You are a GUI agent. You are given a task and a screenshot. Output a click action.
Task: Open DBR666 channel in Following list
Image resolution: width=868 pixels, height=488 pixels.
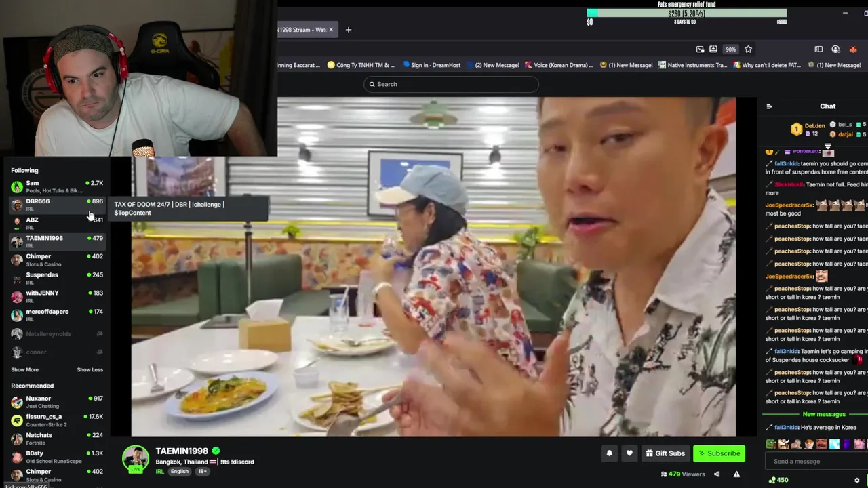point(57,205)
